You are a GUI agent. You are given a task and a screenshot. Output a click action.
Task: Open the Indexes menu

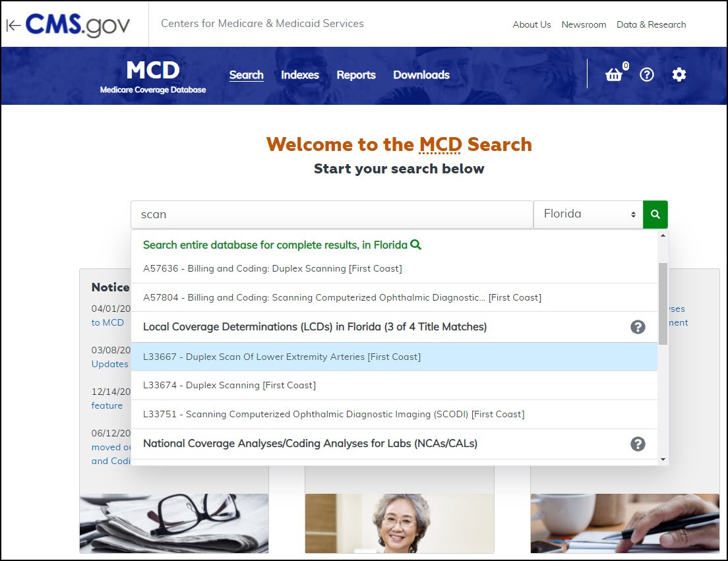click(300, 75)
